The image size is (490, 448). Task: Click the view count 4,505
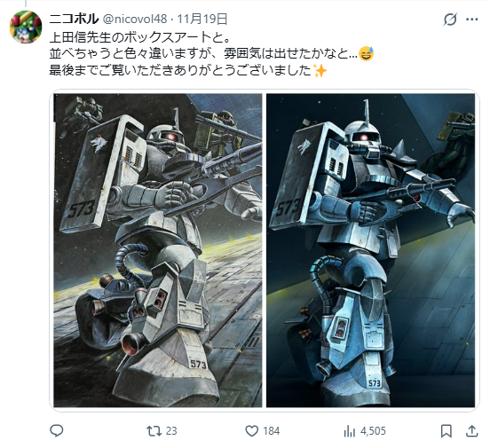pyautogui.click(x=373, y=431)
